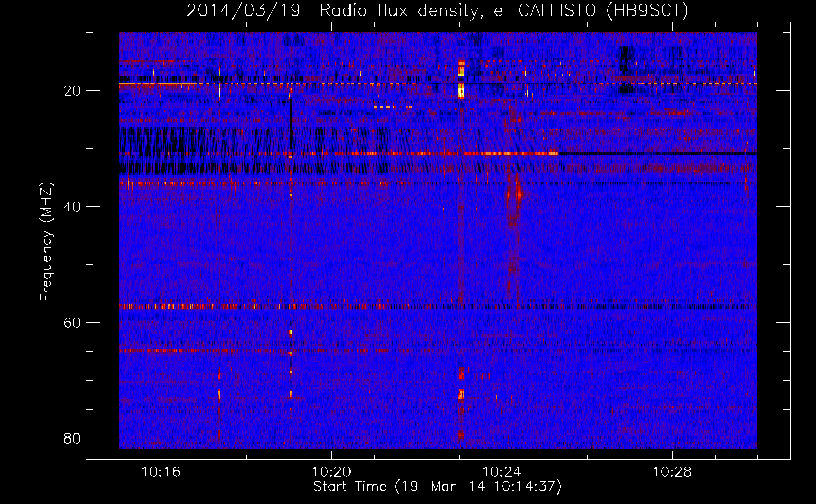
Task: Select the 'Frequency (MHZ)' y-axis label
Action: coord(46,242)
